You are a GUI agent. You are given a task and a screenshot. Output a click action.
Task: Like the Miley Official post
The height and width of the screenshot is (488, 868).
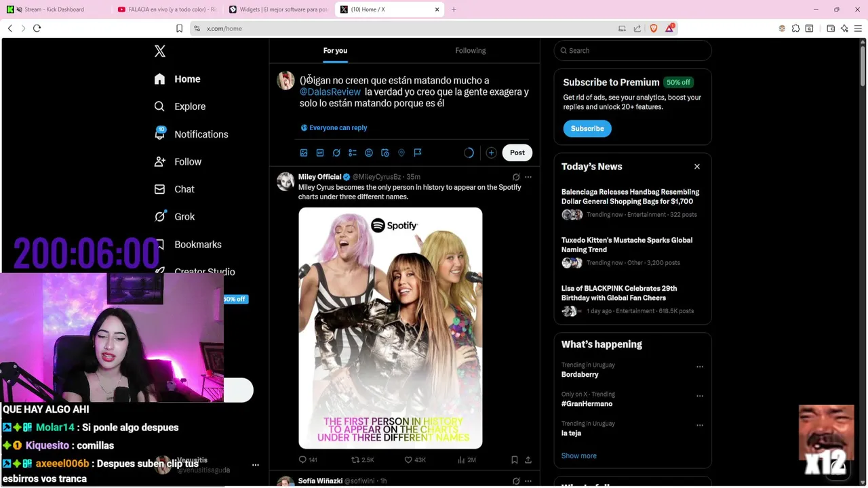point(415,460)
